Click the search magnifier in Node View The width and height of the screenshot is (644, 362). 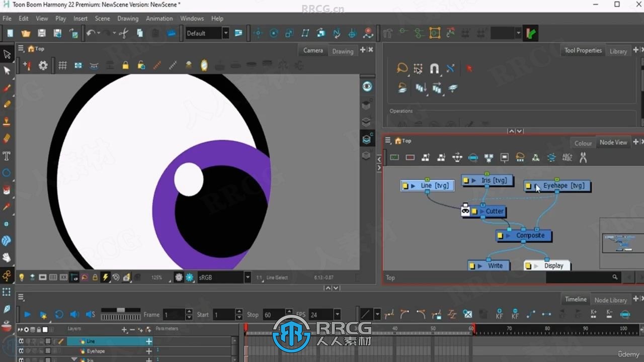[615, 277]
